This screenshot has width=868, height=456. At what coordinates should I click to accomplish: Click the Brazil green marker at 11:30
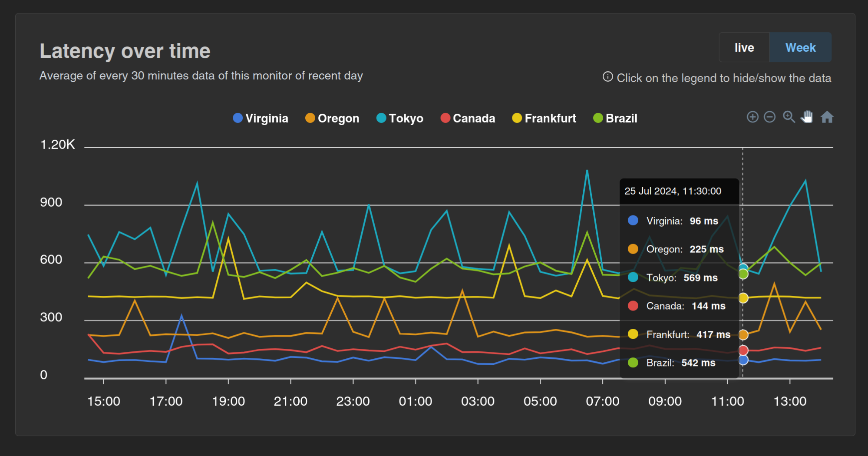coord(743,274)
